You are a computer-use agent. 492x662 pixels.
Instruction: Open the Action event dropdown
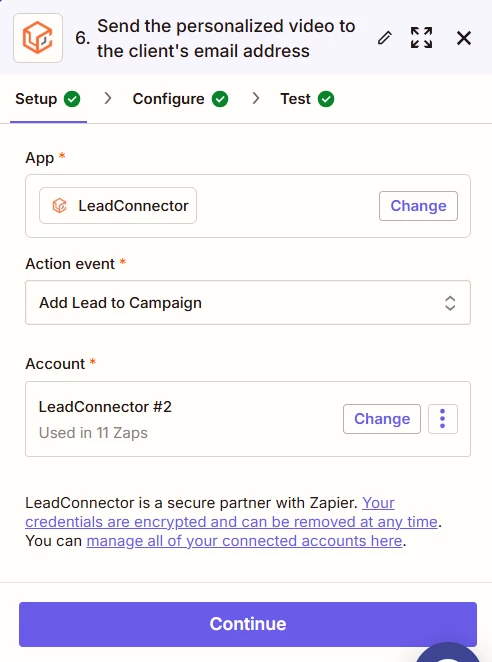[248, 303]
